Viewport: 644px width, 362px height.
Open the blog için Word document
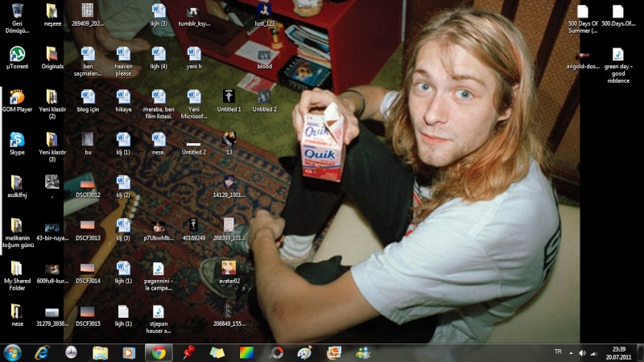[88, 101]
